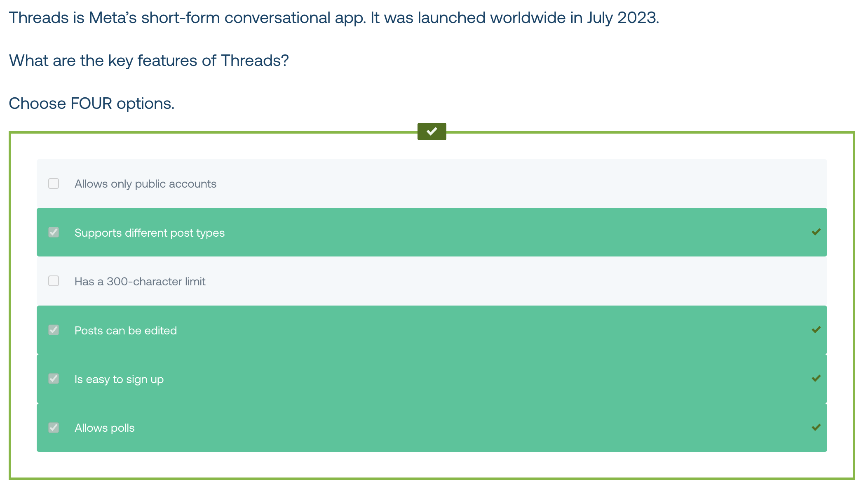Click the intro sentence about Threads launching in July 2023
Image resolution: width=868 pixels, height=494 pixels.
tap(334, 18)
